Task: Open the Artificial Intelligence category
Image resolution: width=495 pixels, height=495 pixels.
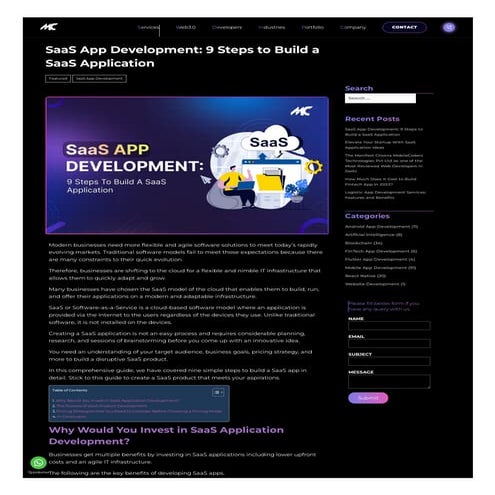Action: click(x=374, y=235)
